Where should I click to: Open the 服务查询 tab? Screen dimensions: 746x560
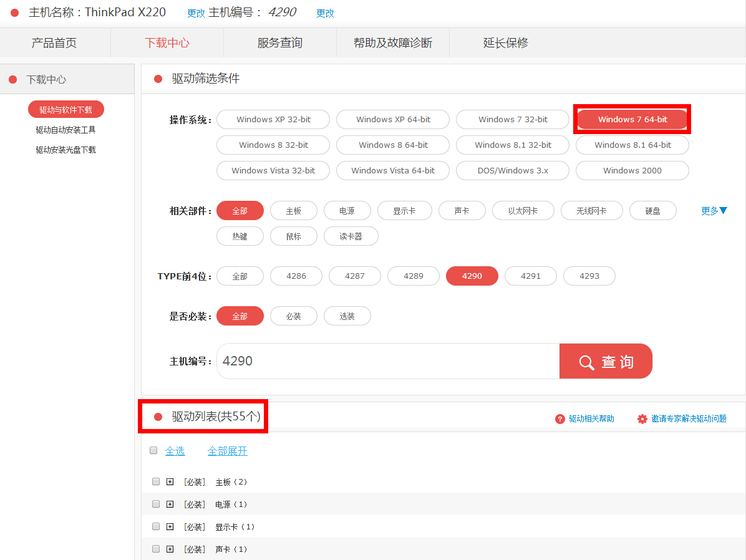[x=279, y=43]
